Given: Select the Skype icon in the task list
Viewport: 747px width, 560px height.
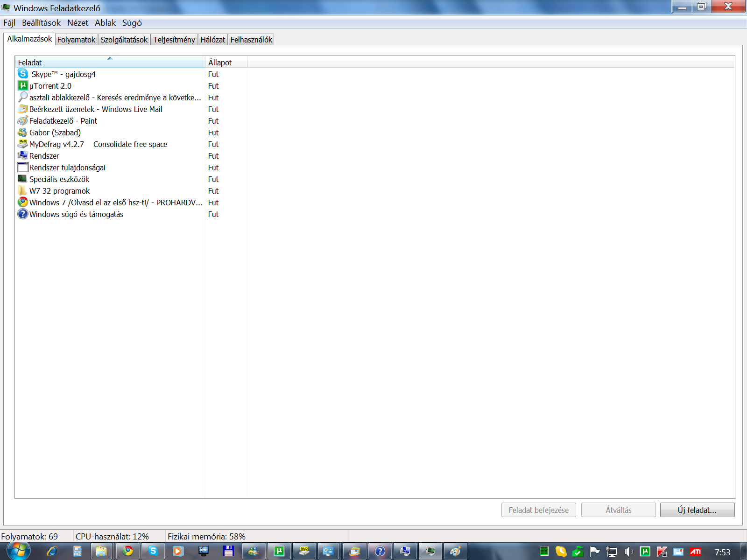Looking at the screenshot, I should (23, 74).
